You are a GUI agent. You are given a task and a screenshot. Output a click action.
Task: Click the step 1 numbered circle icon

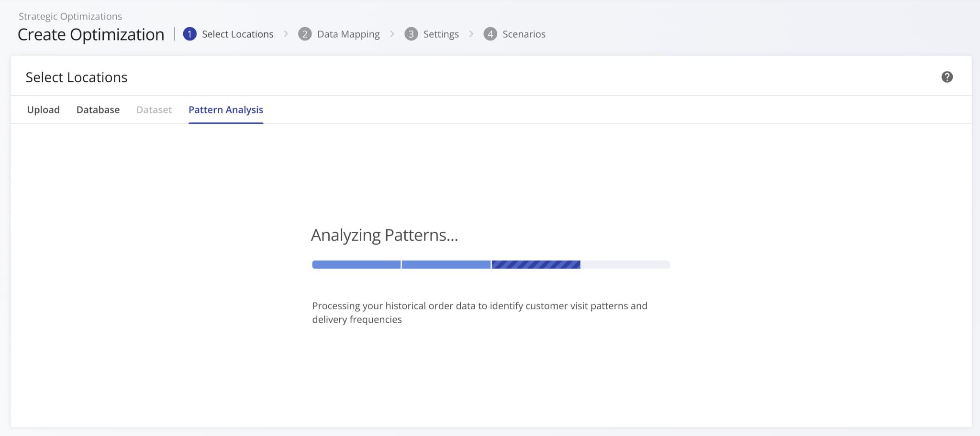(190, 34)
